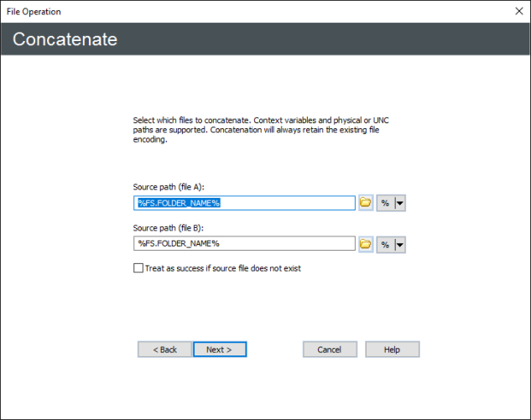Expand the variable dropdown arrow for file B
531x420 pixels.
point(399,244)
